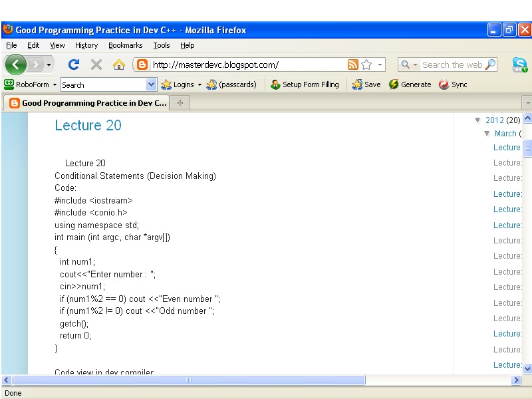Open a new tab with the plus button

point(180,103)
